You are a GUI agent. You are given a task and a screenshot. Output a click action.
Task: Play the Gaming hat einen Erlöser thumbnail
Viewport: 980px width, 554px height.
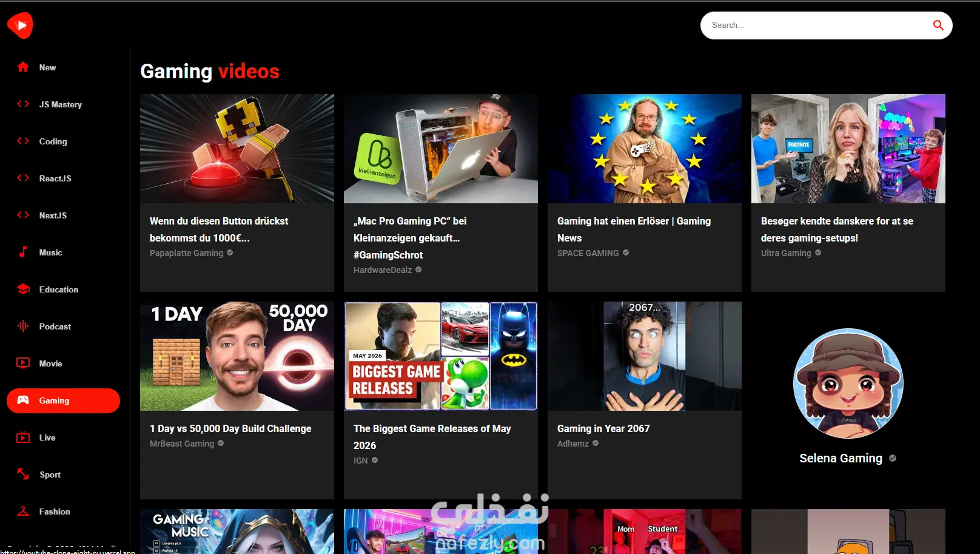click(x=645, y=149)
